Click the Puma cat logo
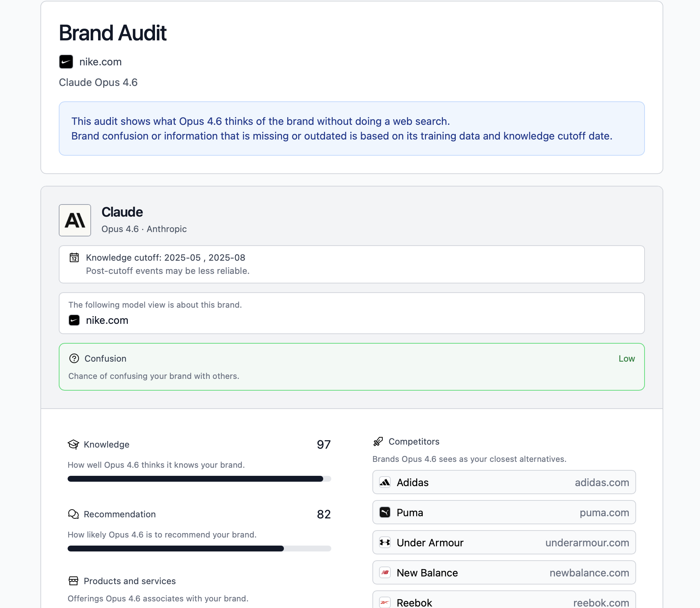The image size is (700, 608). coord(385,513)
